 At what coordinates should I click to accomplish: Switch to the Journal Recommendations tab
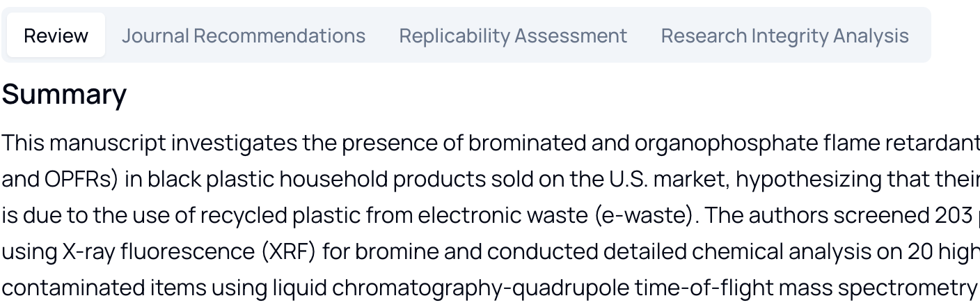[243, 36]
